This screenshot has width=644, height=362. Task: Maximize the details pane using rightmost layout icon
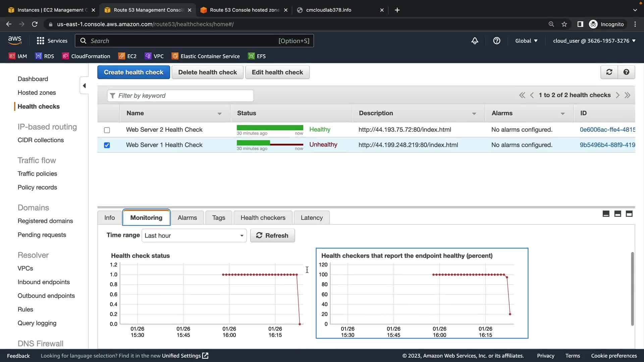pos(629,214)
